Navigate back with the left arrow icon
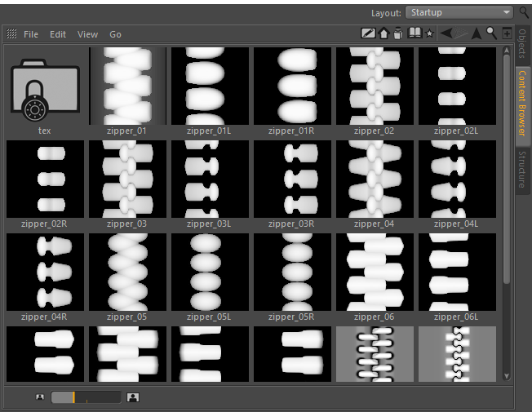The height and width of the screenshot is (412, 532). point(446,33)
